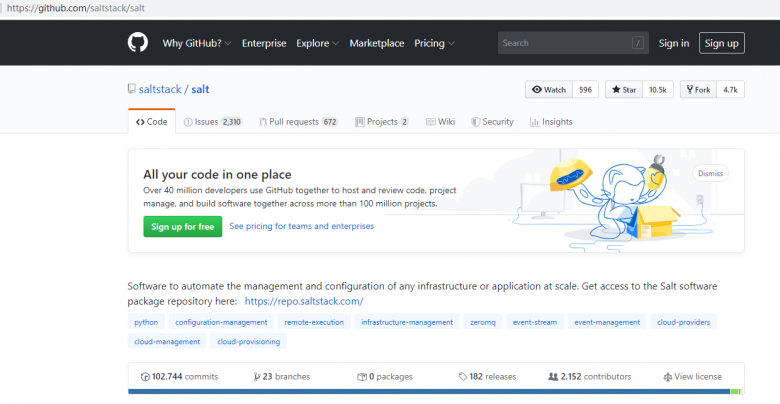Image resolution: width=780 pixels, height=404 pixels.
Task: Open the 102,744 commits link
Action: coord(180,377)
